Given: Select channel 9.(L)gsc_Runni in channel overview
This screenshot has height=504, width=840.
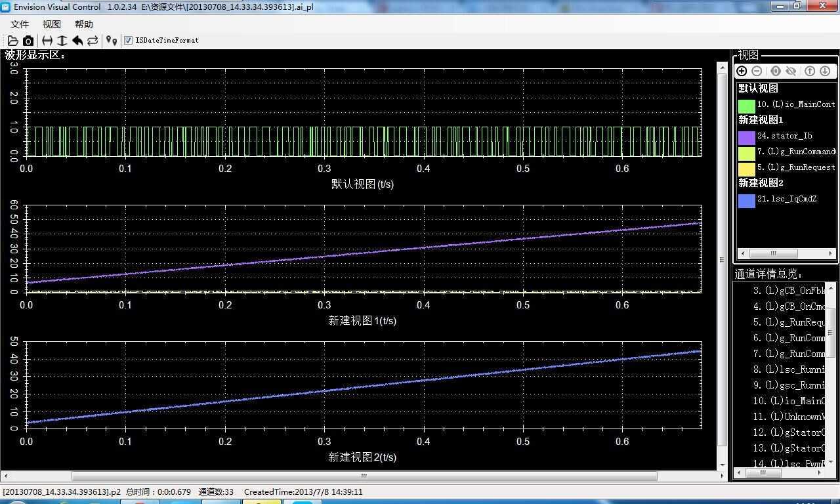Looking at the screenshot, I should [x=789, y=385].
